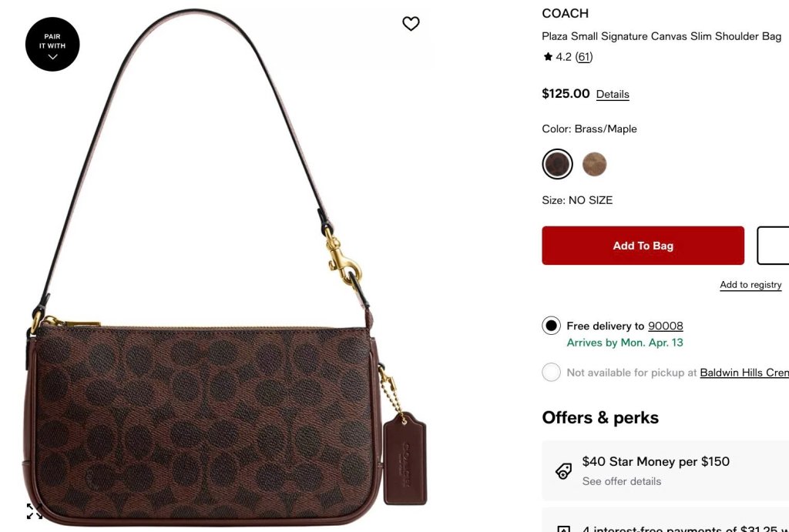Expand the Pair It With chevron
This screenshot has height=532, width=789.
[x=52, y=57]
